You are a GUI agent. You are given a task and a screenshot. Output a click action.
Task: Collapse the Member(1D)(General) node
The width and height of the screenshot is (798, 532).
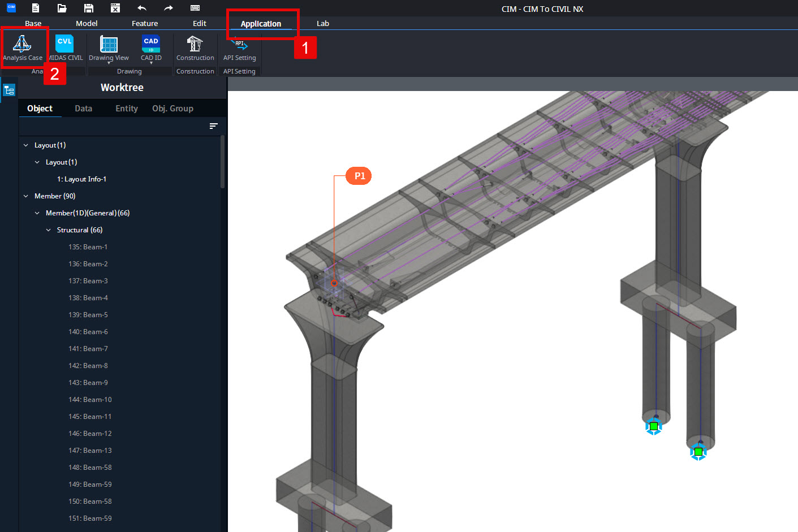36,213
